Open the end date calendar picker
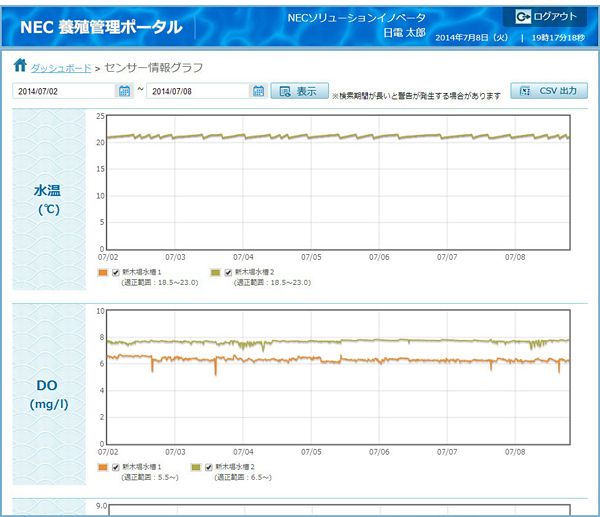This screenshot has width=600, height=517. [x=258, y=91]
